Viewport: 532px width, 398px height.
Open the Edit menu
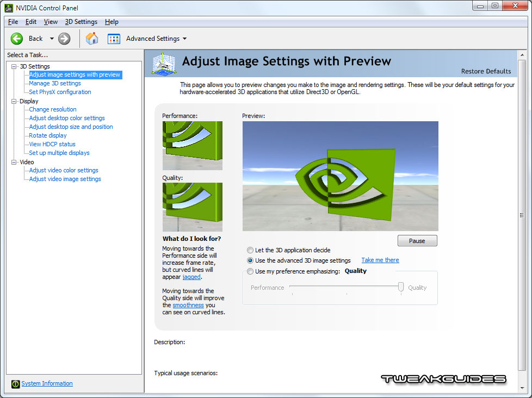pos(30,22)
